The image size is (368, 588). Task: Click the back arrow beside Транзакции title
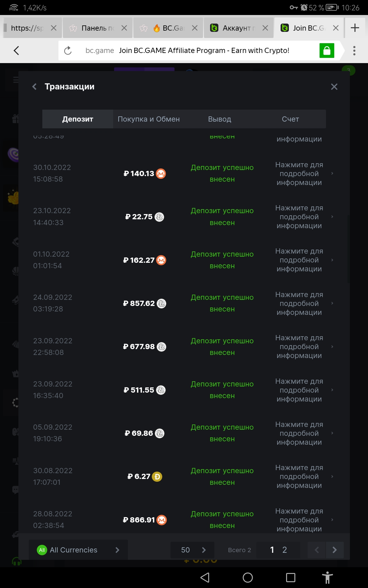35,87
